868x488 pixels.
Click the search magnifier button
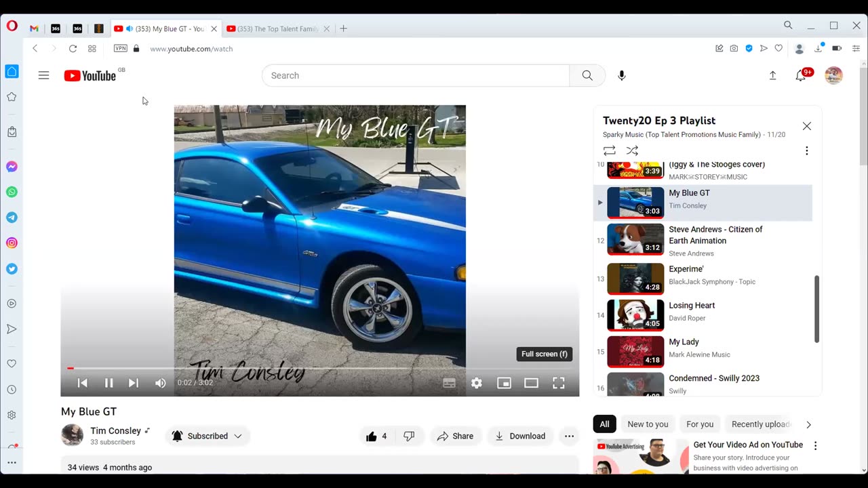[587, 75]
